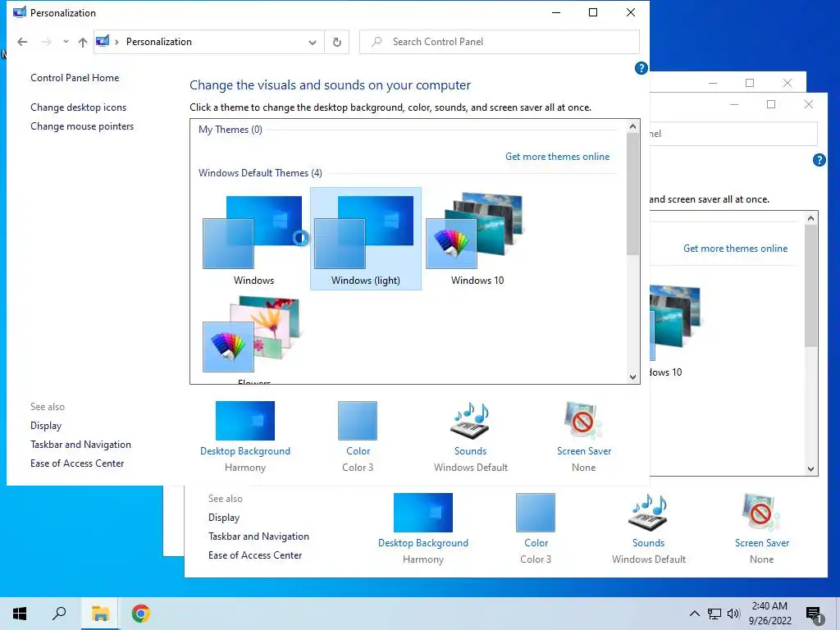Open Taskbar and Navigation in back window
Screen dimensions: 840x630
tap(258, 536)
